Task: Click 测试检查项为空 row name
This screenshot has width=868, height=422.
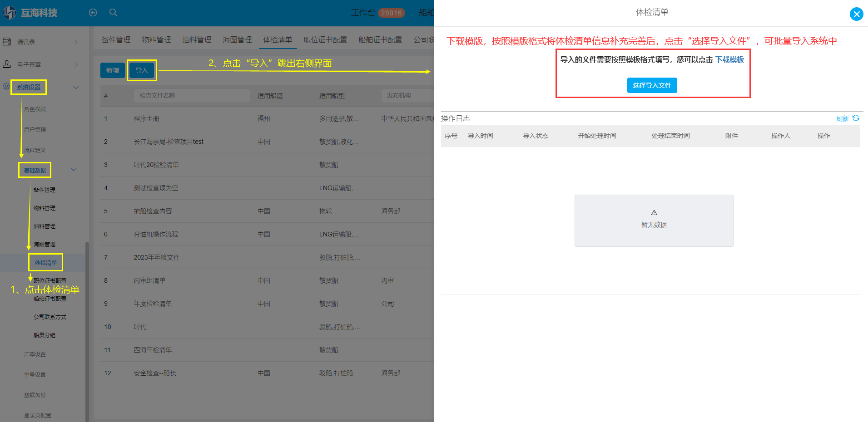Action: click(156, 188)
